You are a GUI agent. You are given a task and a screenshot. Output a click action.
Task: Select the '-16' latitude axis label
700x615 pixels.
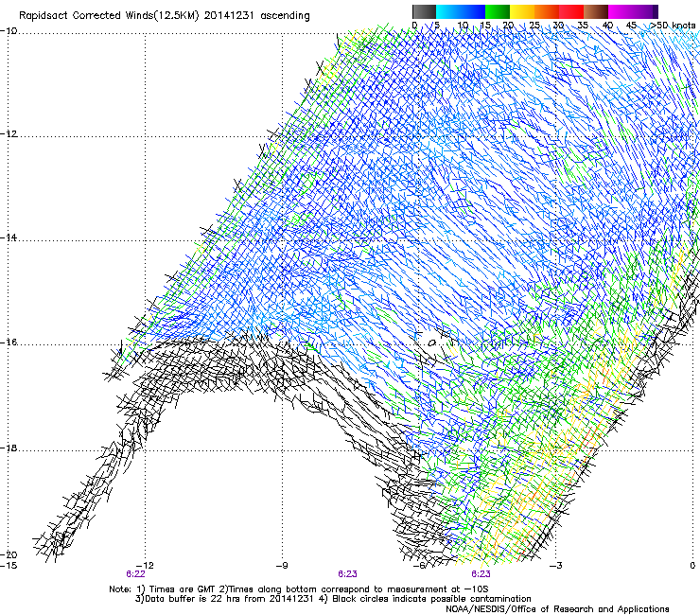9,343
